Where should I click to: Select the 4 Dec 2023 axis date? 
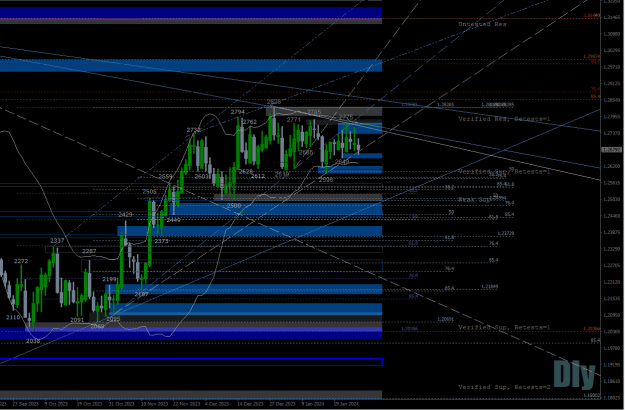217,404
